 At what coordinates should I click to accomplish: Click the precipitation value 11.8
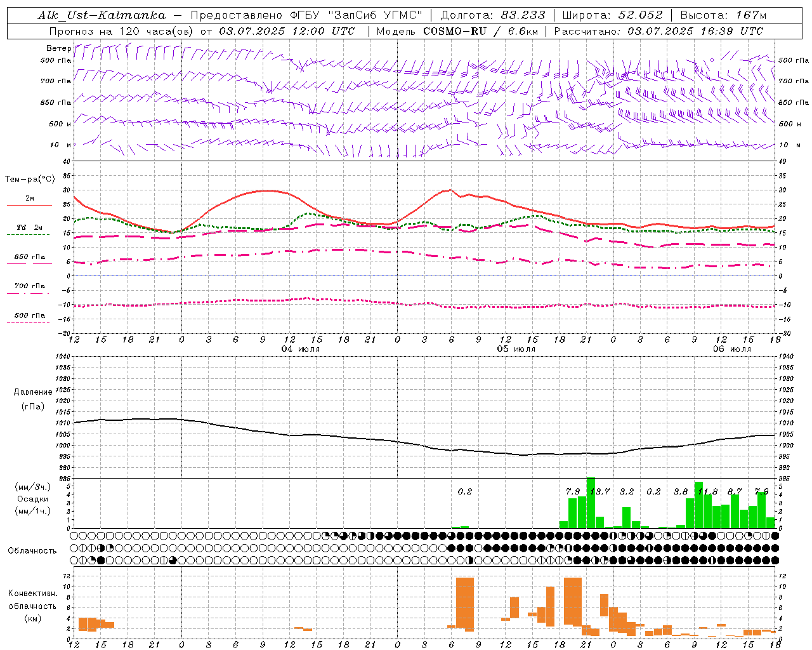click(707, 492)
